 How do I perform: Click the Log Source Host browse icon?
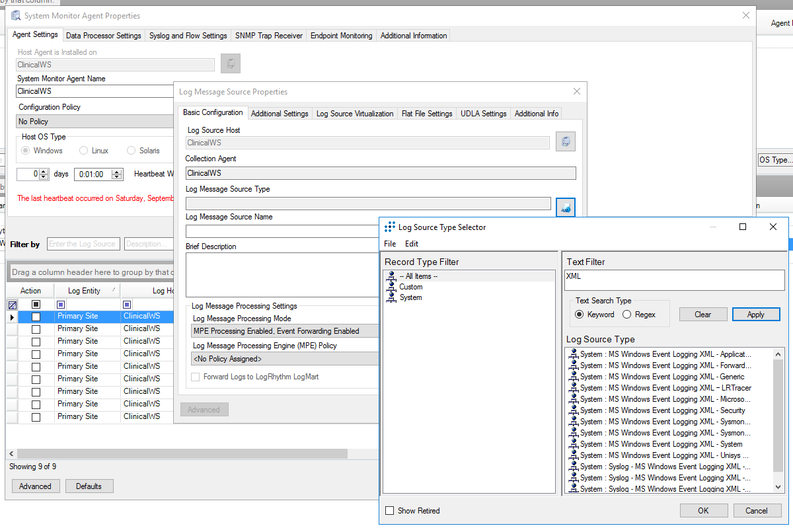point(566,141)
